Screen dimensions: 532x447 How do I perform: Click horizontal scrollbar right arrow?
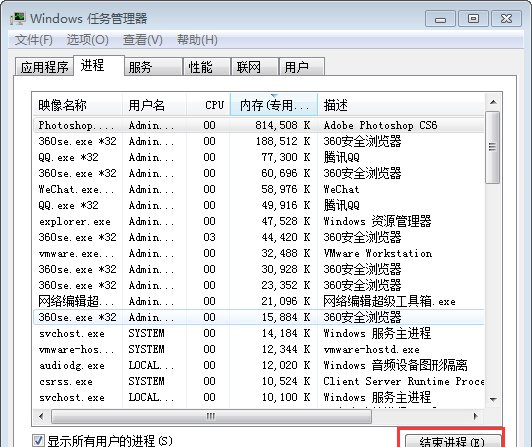(x=476, y=416)
